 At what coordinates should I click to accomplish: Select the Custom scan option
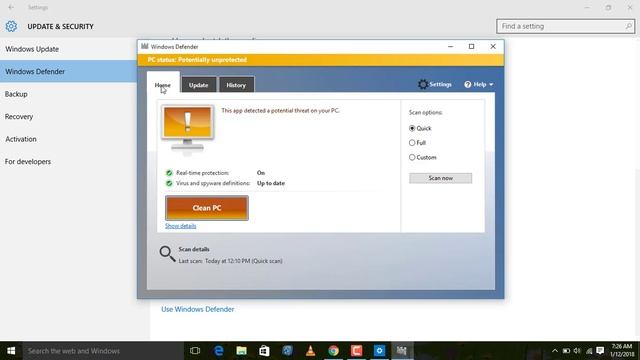click(x=412, y=158)
